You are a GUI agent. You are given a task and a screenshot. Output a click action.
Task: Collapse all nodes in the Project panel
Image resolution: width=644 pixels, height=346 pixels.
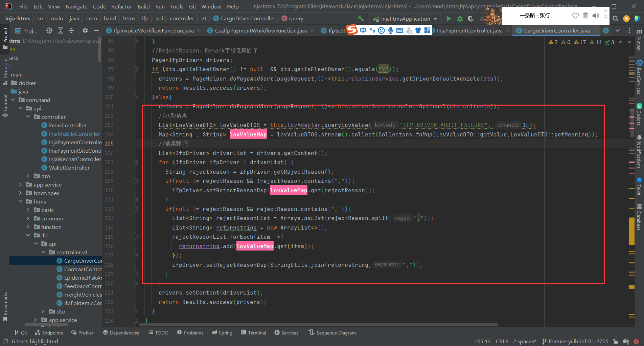pyautogui.click(x=71, y=30)
